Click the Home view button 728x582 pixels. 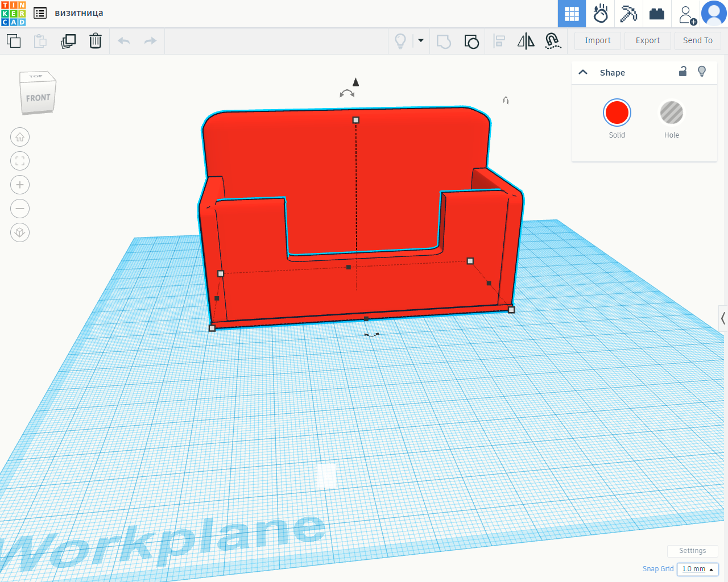pos(20,137)
